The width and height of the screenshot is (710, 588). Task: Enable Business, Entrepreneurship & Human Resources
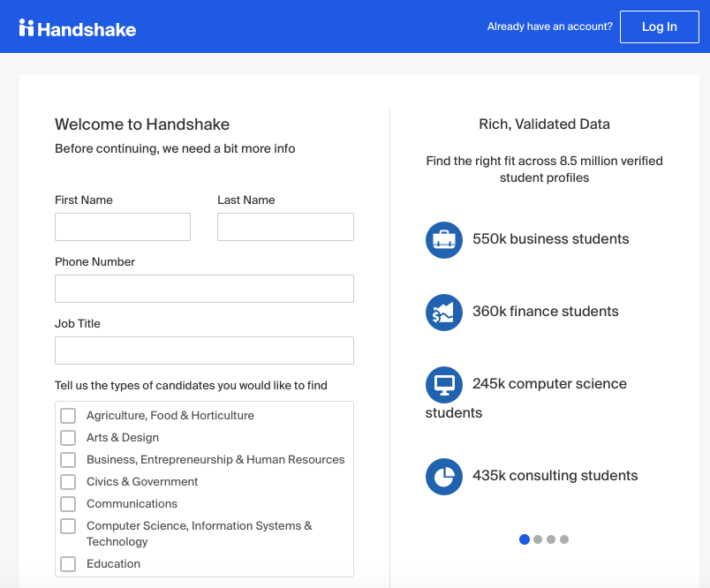pos(68,459)
